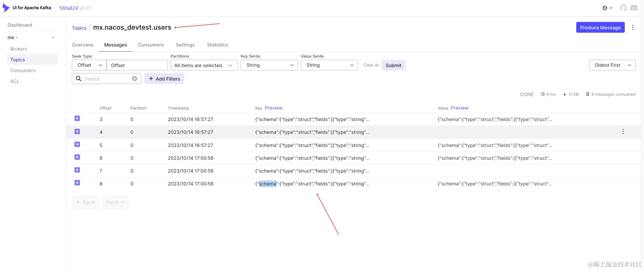The width and height of the screenshot is (644, 270).
Task: Click the key text of offset 7 row
Action: 312,171
